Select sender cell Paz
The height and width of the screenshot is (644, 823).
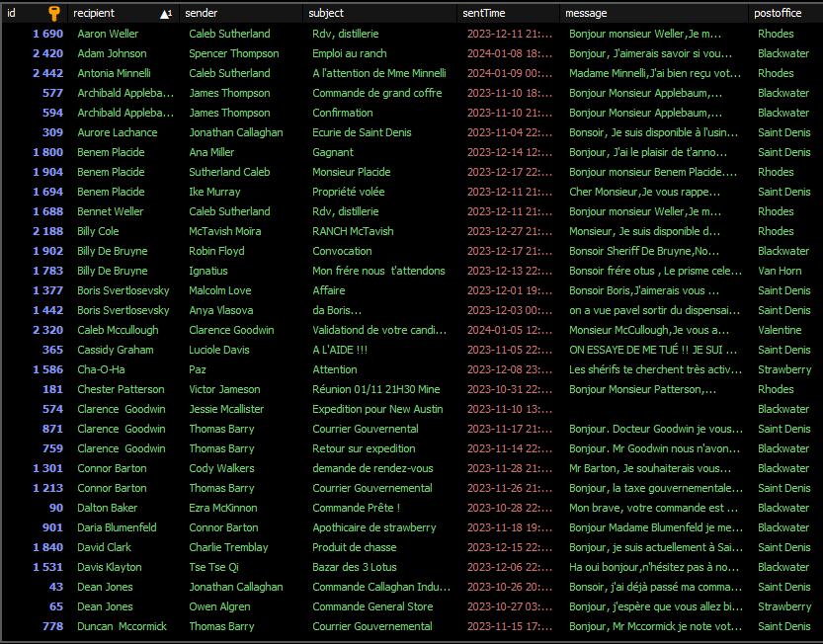198,369
